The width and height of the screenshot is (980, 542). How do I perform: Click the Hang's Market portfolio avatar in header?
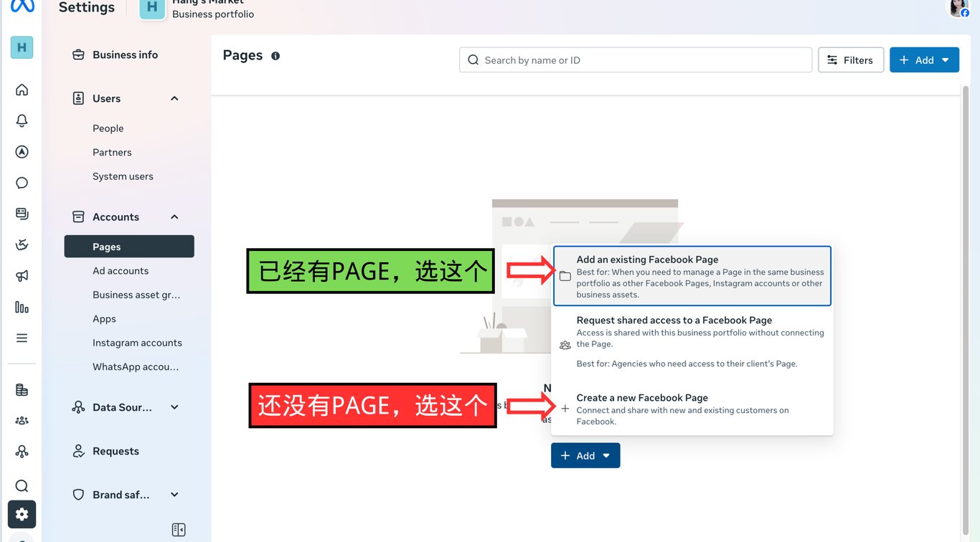[152, 9]
